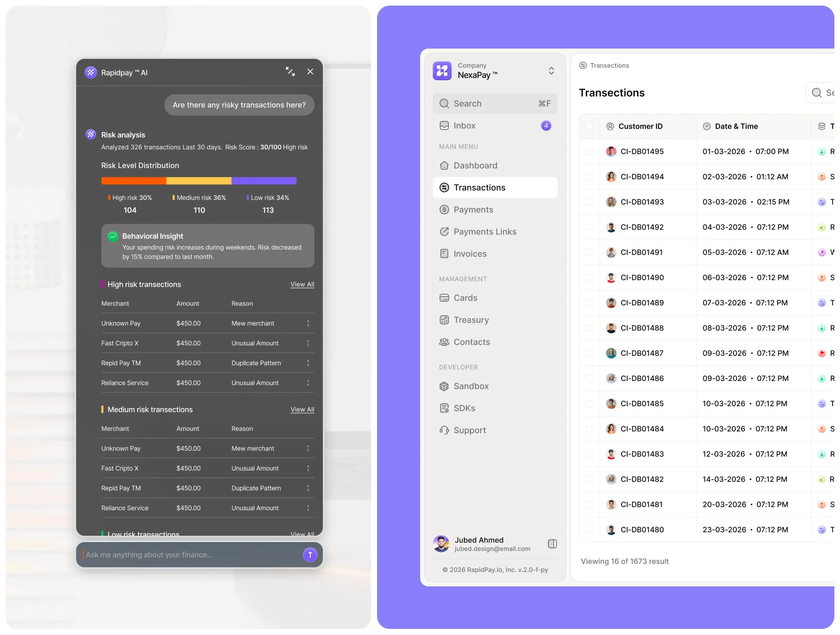Check the box for CI-DB01490 row
The image size is (840, 635).
tap(589, 278)
